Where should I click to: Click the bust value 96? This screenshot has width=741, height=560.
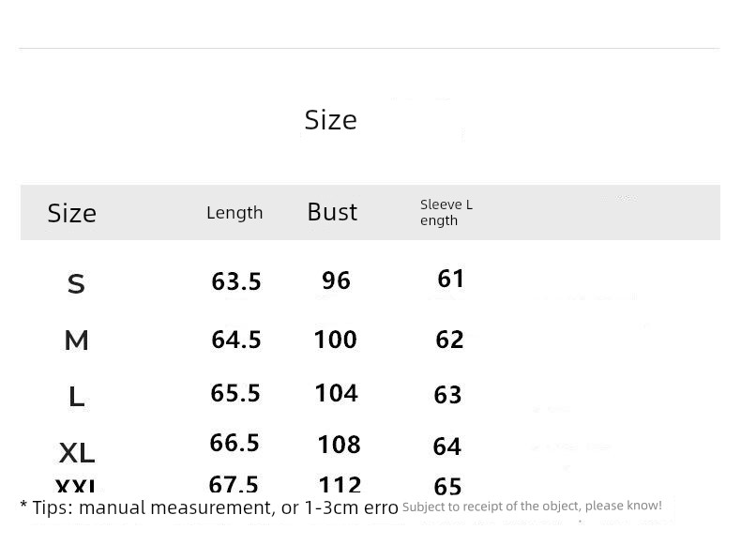[336, 280]
